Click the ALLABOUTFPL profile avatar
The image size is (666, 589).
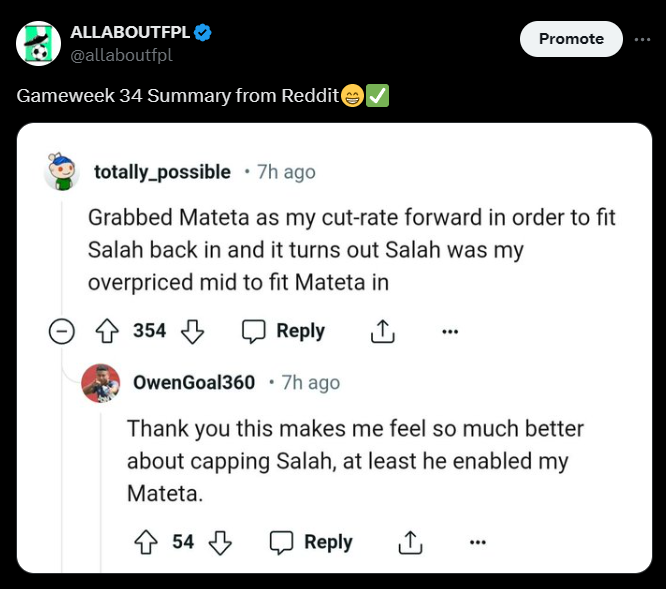(39, 43)
